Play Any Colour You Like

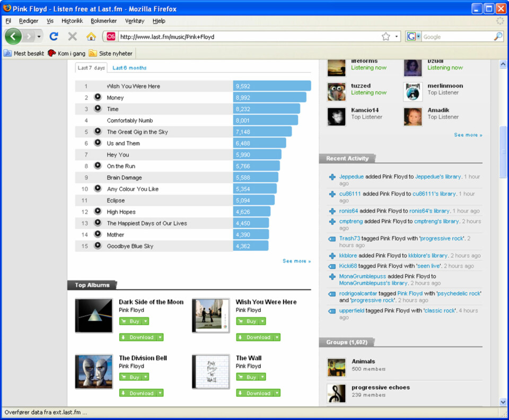[x=98, y=188]
